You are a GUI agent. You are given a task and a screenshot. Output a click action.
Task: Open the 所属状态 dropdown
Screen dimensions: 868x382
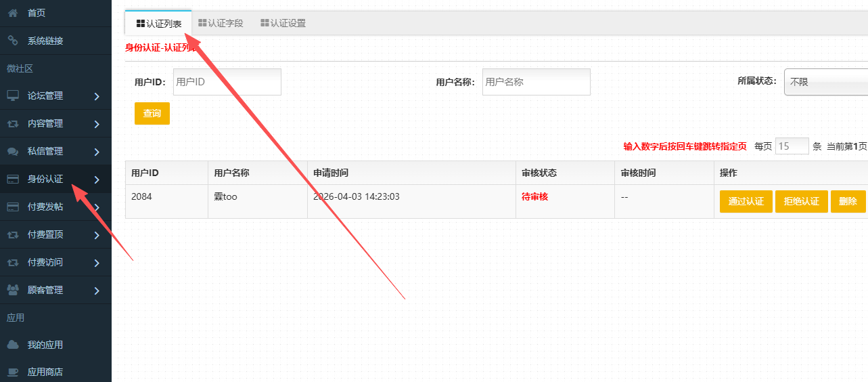coord(825,82)
